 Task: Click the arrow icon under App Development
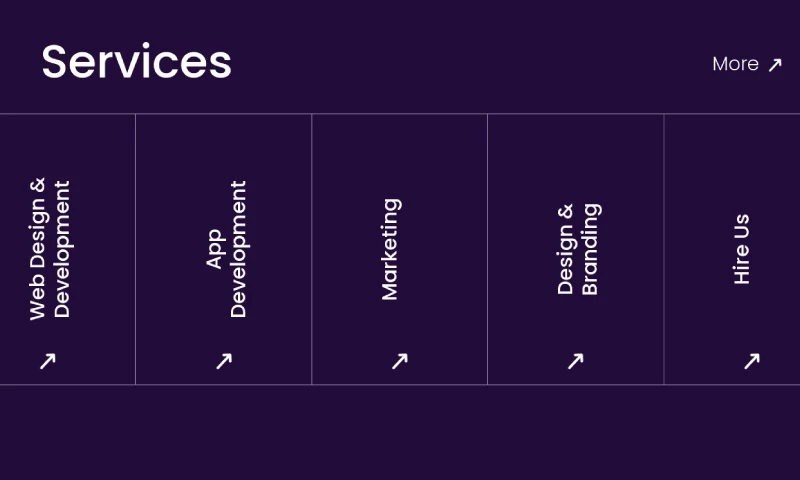(x=223, y=361)
